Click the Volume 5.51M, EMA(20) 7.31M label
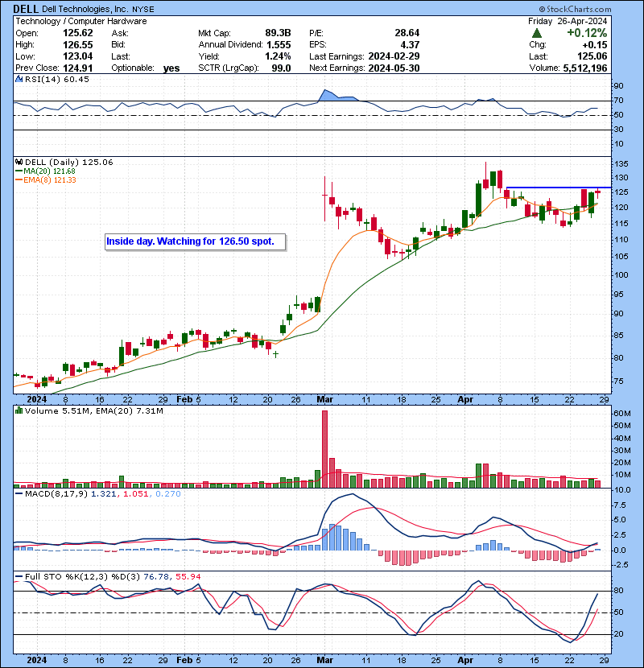644x668 pixels. tap(93, 410)
